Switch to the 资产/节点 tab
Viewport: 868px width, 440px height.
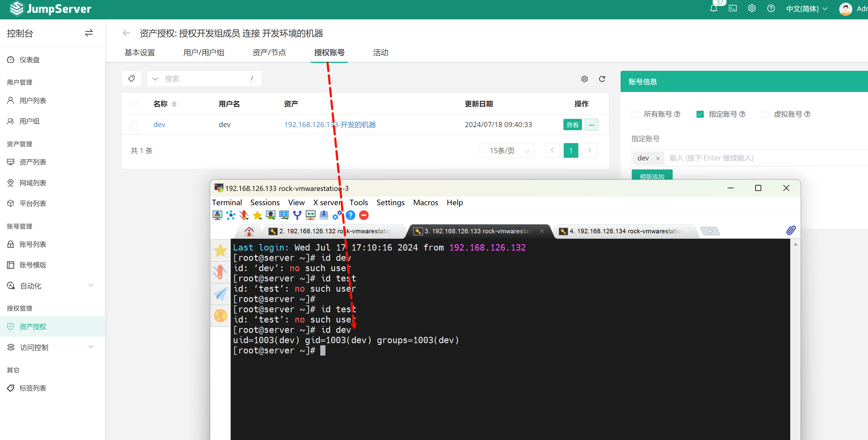pos(269,53)
